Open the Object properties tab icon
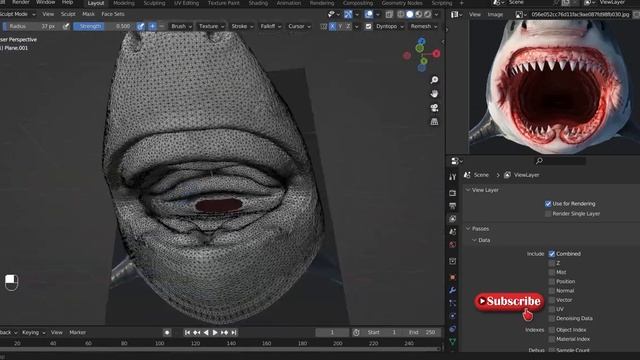The image size is (640, 360). pos(452,277)
